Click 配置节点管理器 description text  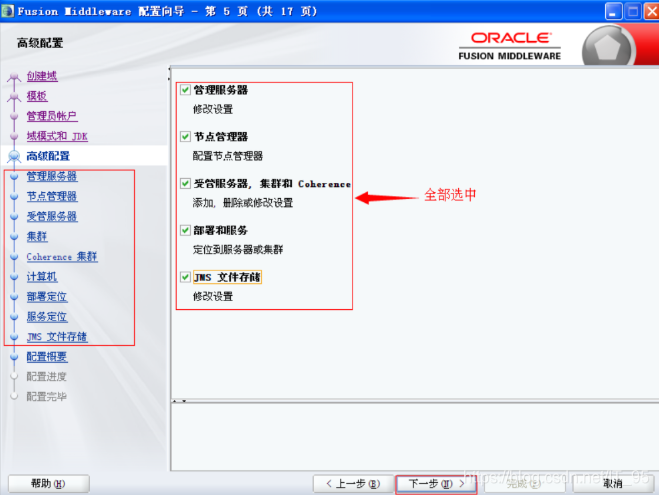tap(228, 156)
